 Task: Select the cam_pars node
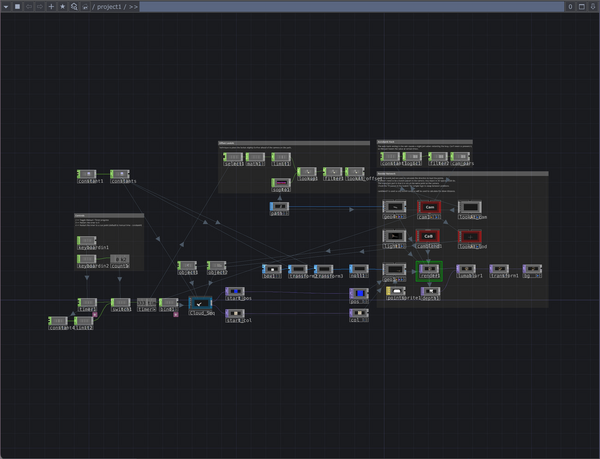click(x=460, y=156)
